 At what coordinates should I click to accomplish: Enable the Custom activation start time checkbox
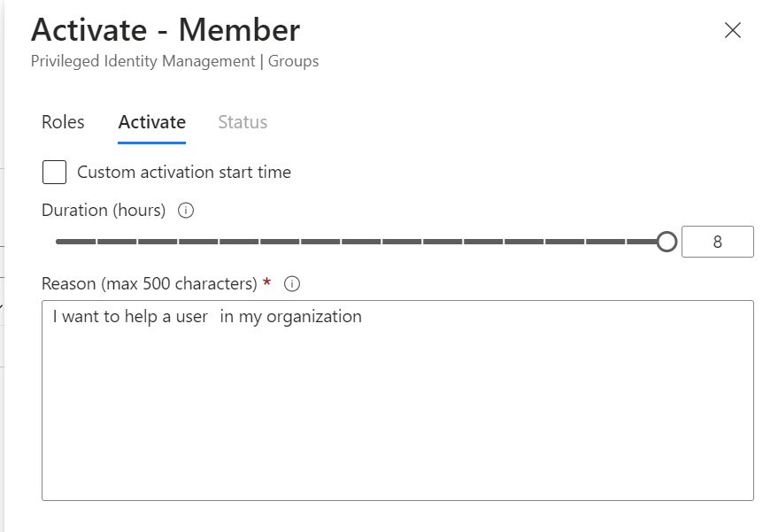pos(55,173)
